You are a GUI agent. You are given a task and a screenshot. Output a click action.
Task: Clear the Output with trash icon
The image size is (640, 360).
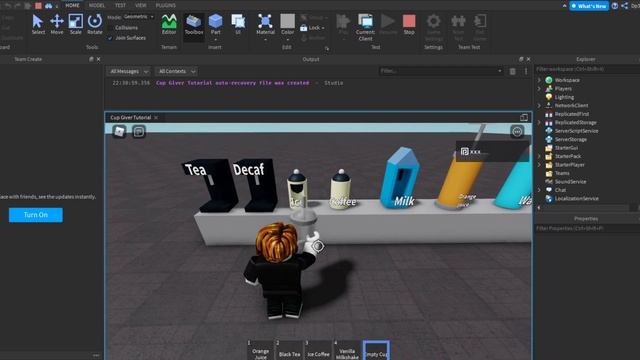[513, 71]
